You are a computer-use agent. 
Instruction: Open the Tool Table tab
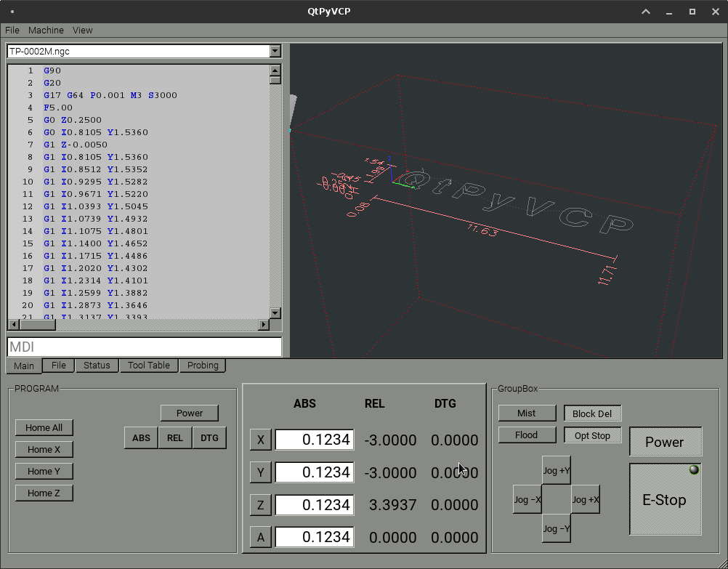point(149,365)
